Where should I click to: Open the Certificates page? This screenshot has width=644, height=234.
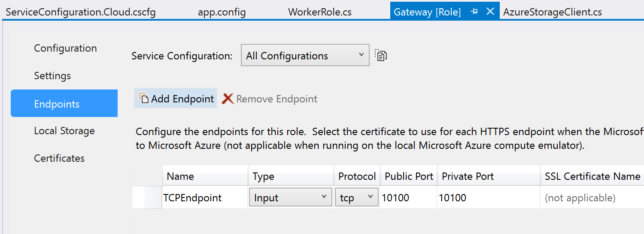(x=59, y=158)
